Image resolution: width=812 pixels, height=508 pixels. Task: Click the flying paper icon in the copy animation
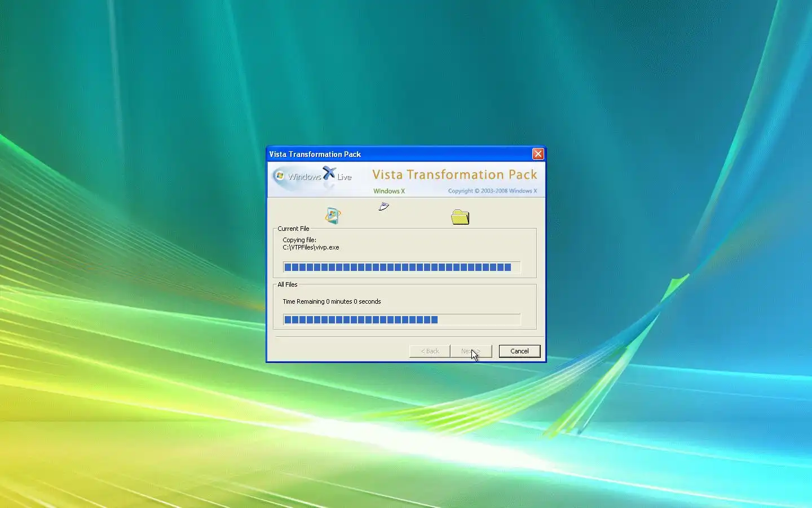coord(384,207)
